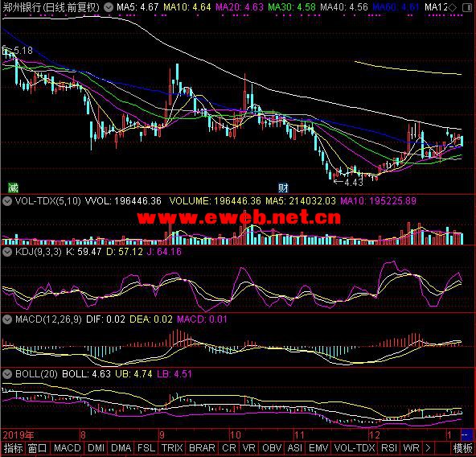
Task: Switch to the RSI indicator tab
Action: coord(389,448)
